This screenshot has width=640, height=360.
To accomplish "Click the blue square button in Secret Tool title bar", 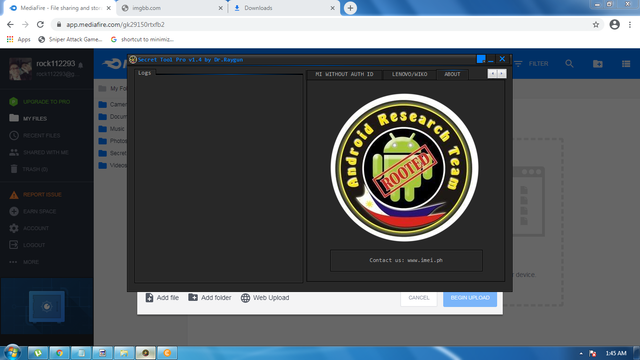I will point(481,59).
